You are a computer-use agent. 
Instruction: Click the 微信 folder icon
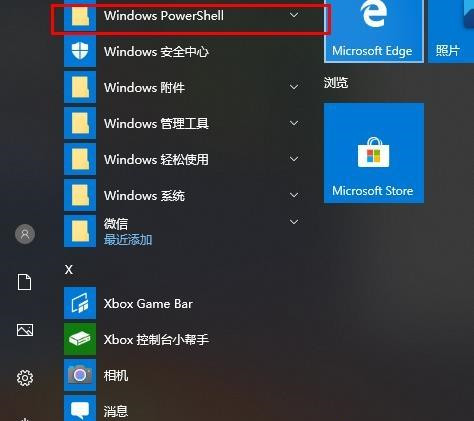80,231
